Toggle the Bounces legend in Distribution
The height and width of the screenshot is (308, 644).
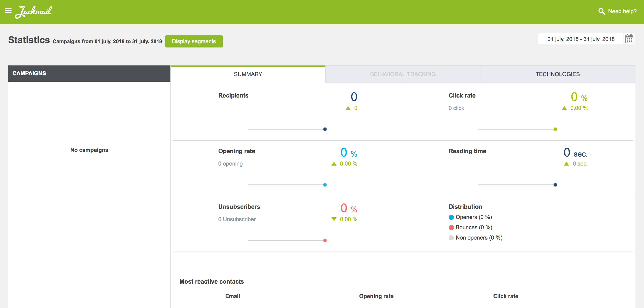[x=470, y=227]
